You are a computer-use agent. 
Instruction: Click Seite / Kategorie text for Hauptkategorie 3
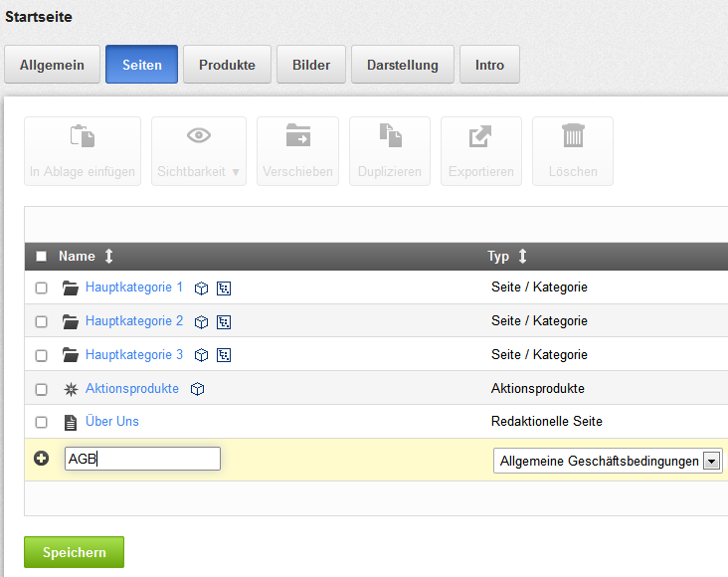(539, 354)
